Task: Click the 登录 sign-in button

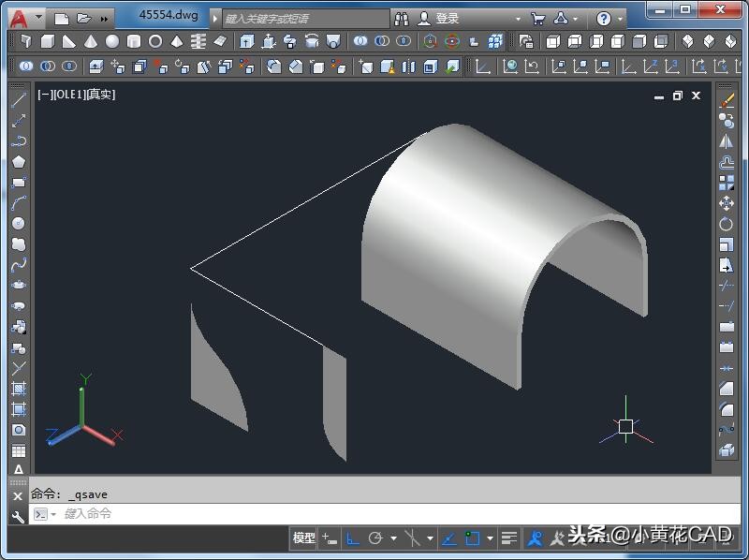Action: (x=447, y=19)
